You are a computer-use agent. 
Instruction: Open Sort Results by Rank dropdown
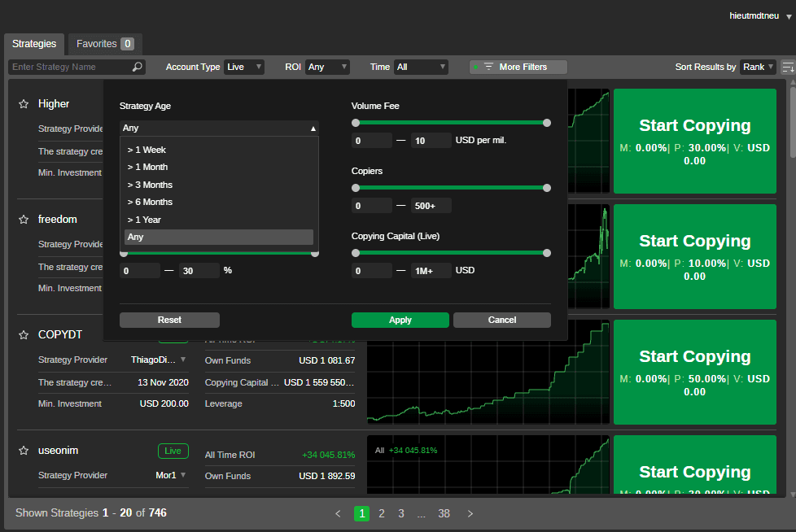click(758, 67)
